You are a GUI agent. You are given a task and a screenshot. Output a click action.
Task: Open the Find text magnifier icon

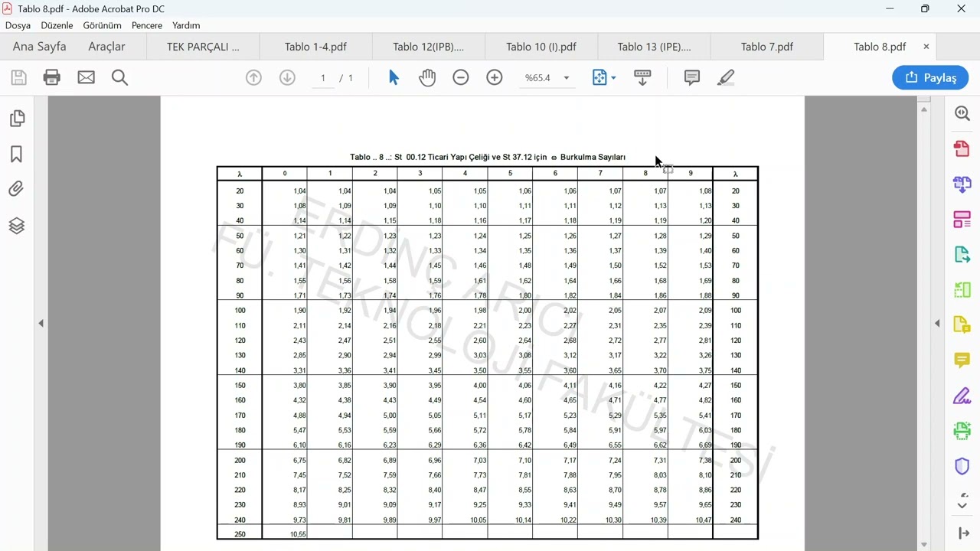pos(120,77)
